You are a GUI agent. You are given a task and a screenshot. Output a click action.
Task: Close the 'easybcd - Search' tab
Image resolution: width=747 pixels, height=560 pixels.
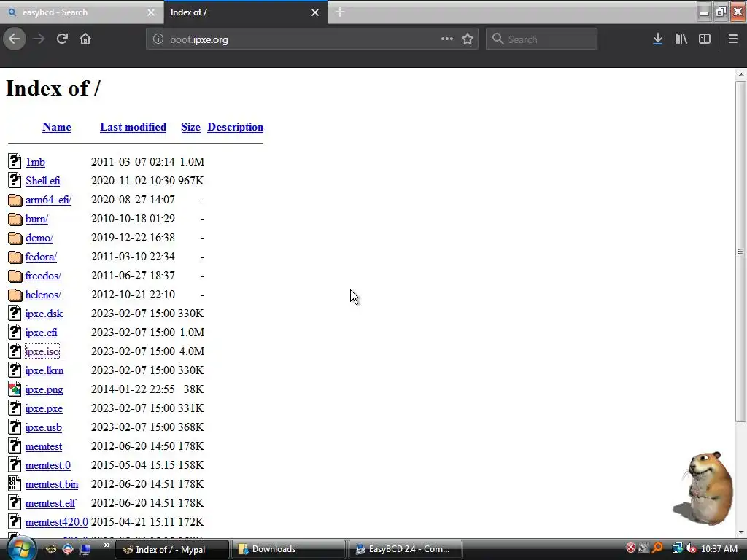[x=150, y=12]
